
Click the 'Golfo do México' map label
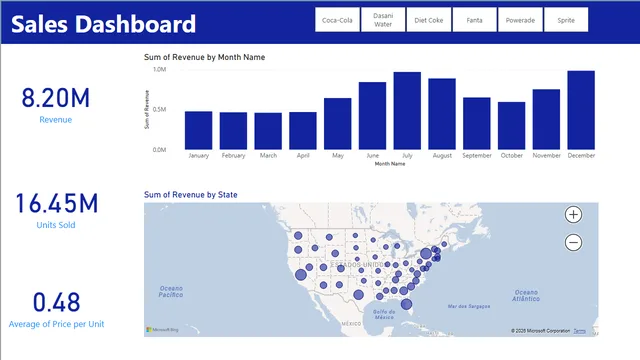tap(384, 314)
